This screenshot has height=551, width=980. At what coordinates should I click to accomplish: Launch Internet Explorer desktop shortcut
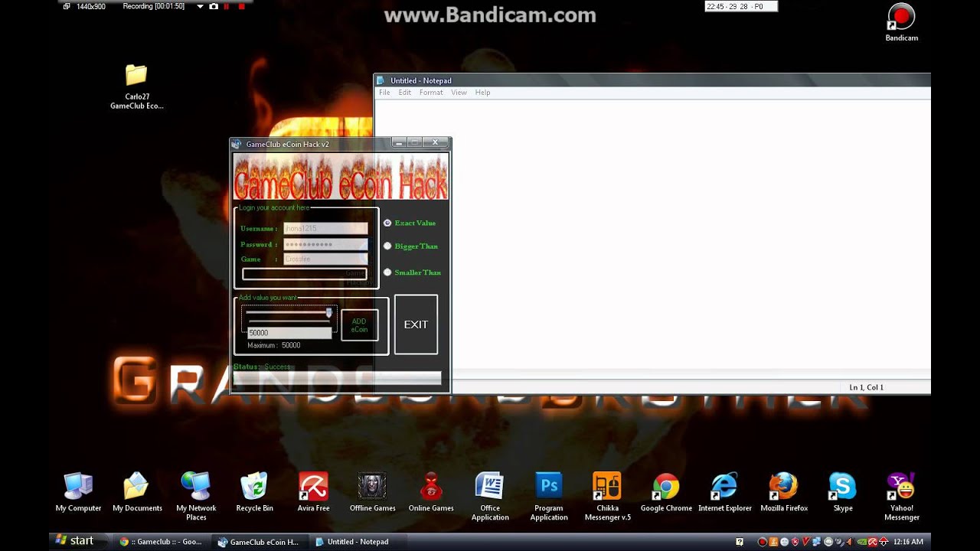(724, 492)
